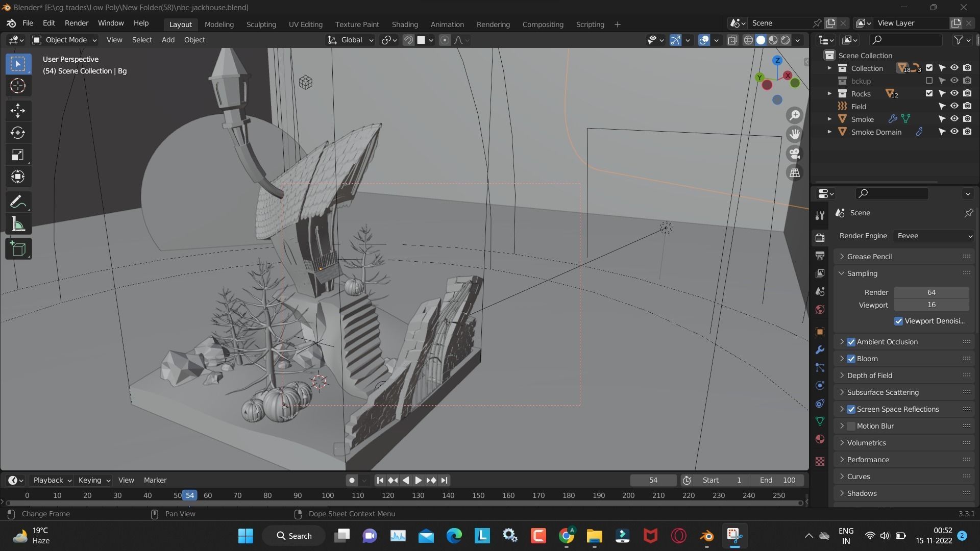Jump to the first frame
This screenshot has height=551, width=980.
tap(380, 480)
